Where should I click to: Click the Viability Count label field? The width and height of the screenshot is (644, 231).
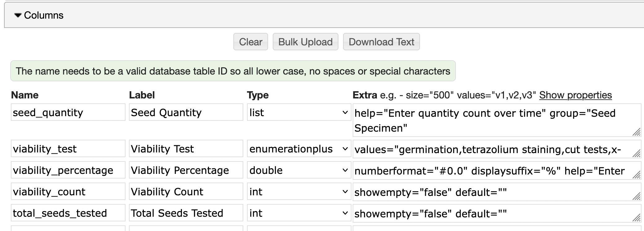point(186,192)
